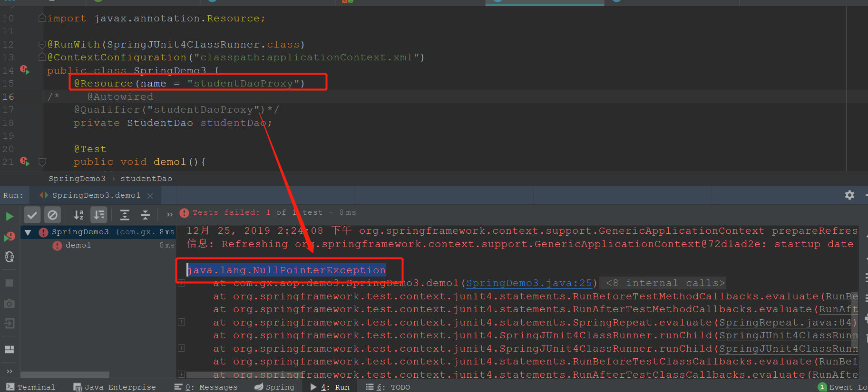Screen dimensions: 868x392
Task: Open the Event Log notifications
Action: [x=843, y=387]
